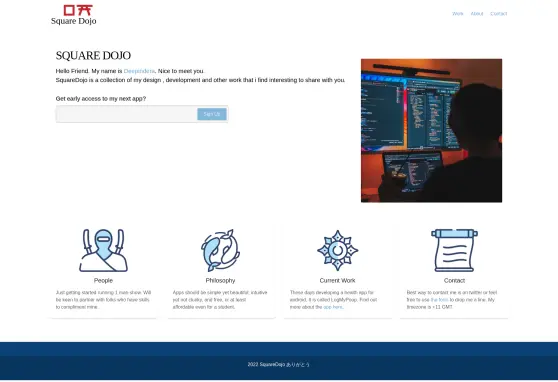Image resolution: width=558 pixels, height=382 pixels.
Task: Click the developer workstation photo
Action: tap(431, 131)
